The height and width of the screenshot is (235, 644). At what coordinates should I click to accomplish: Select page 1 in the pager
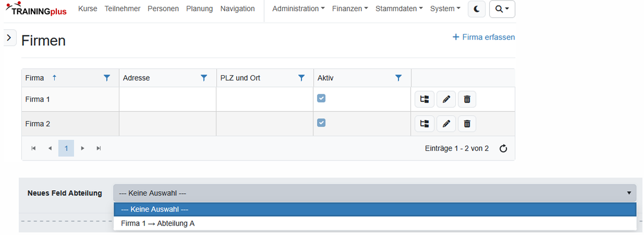pyautogui.click(x=66, y=149)
